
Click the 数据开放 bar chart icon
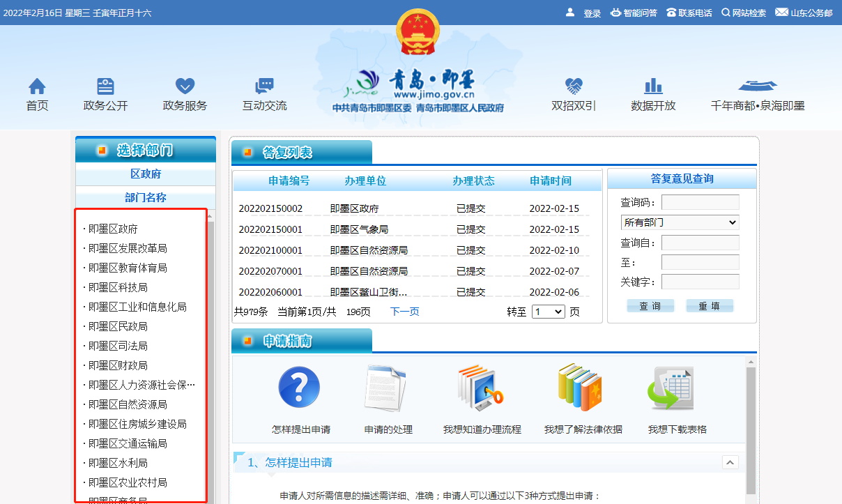click(653, 86)
